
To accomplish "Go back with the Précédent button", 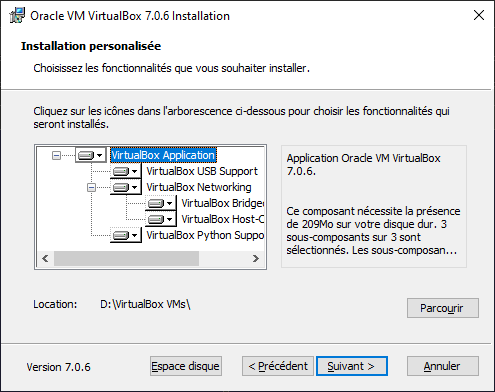I will [x=278, y=366].
